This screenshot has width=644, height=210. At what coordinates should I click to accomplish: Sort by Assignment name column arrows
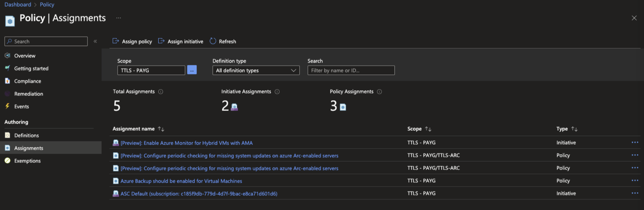(x=161, y=129)
